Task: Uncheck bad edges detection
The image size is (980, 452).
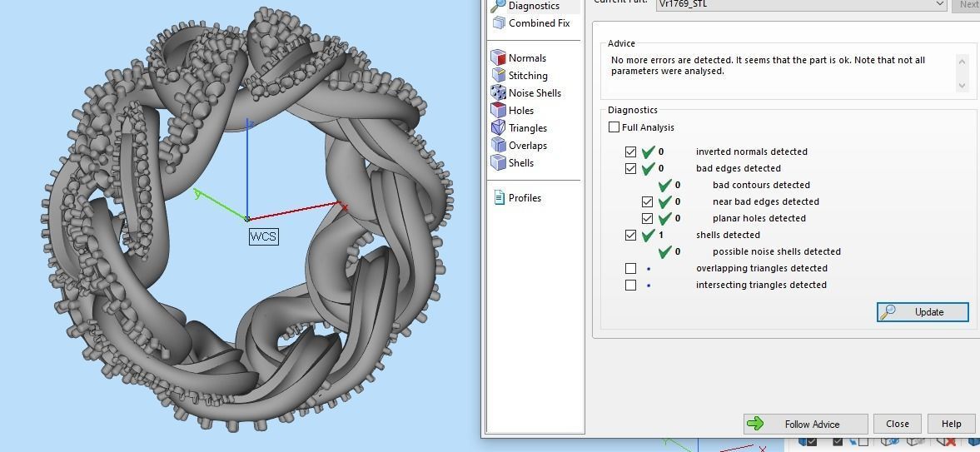Action: [x=630, y=168]
